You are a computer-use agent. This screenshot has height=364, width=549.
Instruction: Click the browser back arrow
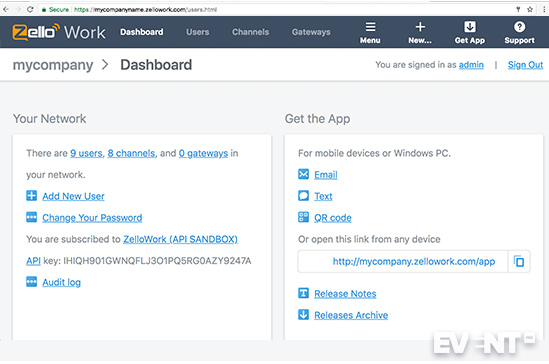pyautogui.click(x=6, y=9)
